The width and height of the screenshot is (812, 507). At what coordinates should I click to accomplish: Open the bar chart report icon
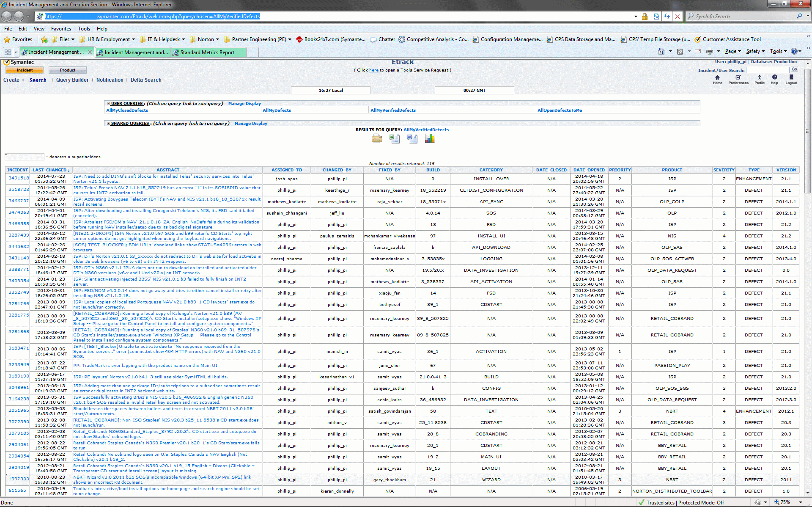click(x=430, y=139)
